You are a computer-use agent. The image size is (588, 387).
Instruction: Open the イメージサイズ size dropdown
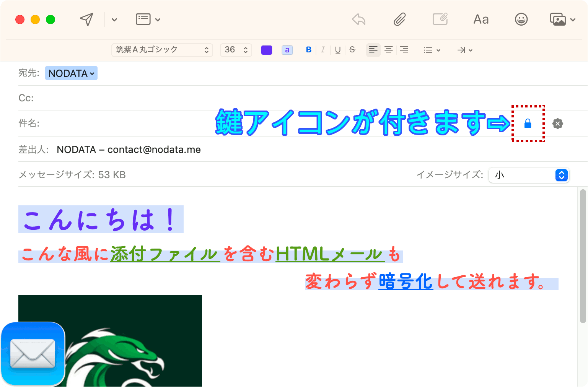(529, 175)
